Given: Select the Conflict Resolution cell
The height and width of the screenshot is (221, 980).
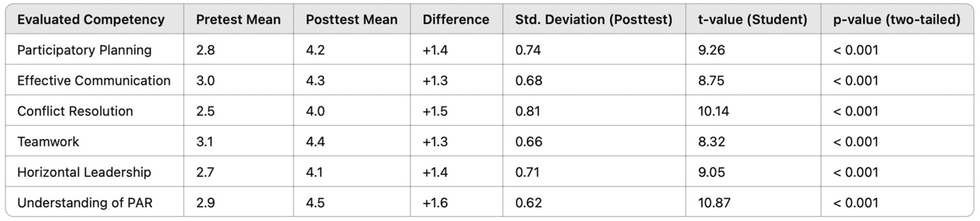Looking at the screenshot, I should [x=75, y=111].
